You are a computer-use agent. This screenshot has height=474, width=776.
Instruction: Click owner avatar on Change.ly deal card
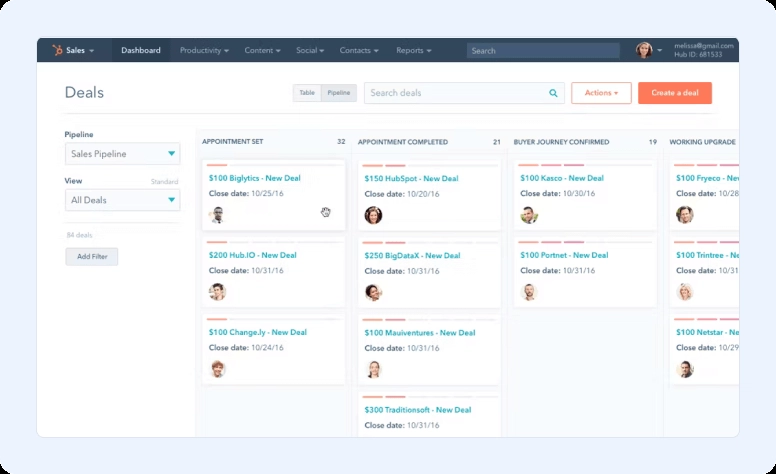(217, 369)
